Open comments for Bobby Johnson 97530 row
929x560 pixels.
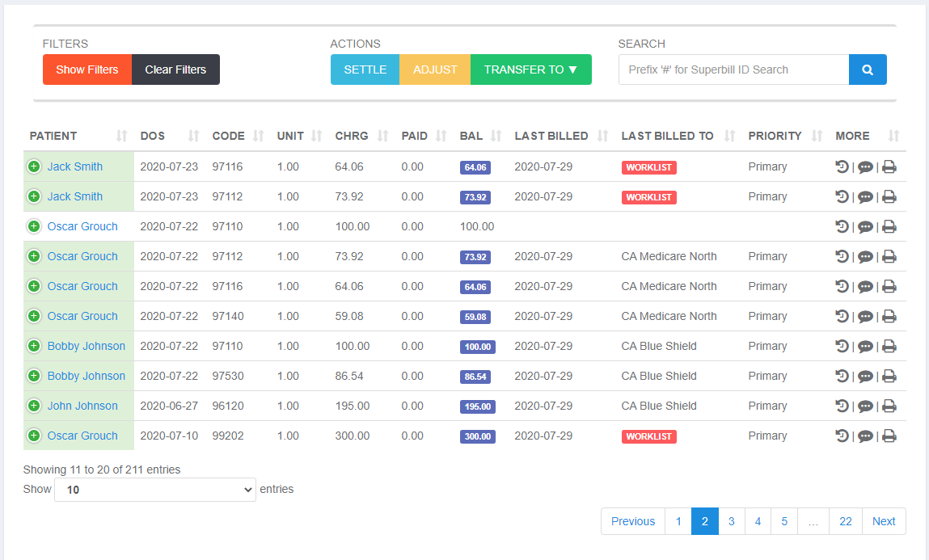[866, 376]
